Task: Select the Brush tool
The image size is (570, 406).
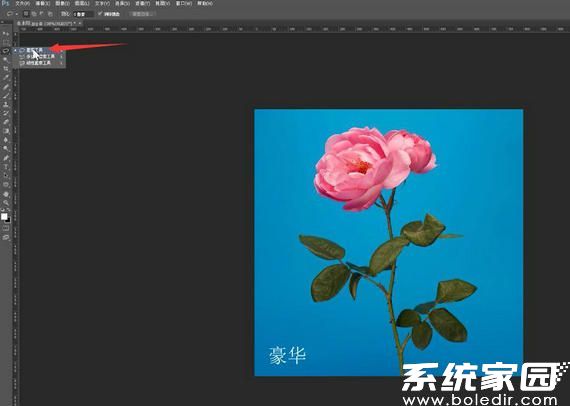Action: (5, 96)
